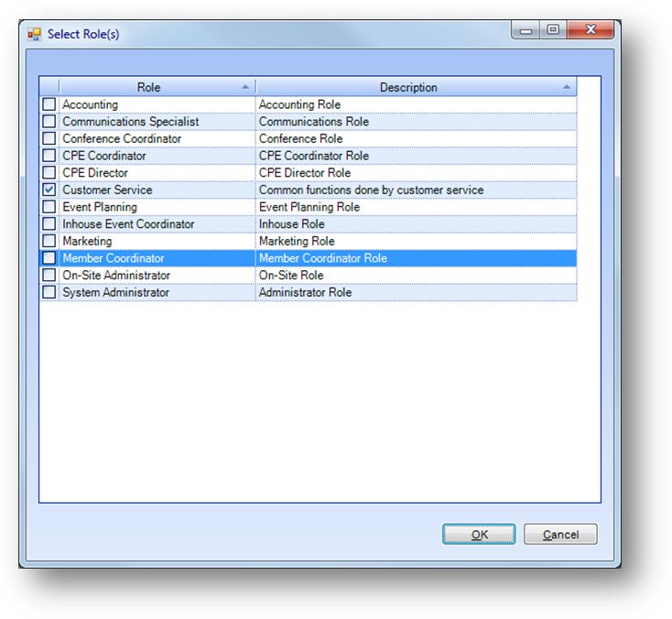Select the 'Conference Coordinator' role name
The image size is (672, 619).
click(x=122, y=138)
